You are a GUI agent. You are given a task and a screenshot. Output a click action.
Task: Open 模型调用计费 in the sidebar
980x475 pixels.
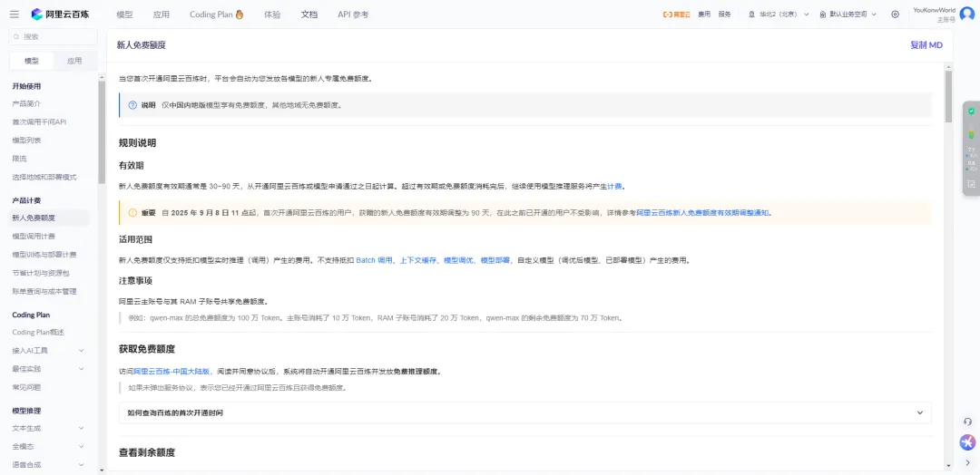click(x=34, y=237)
